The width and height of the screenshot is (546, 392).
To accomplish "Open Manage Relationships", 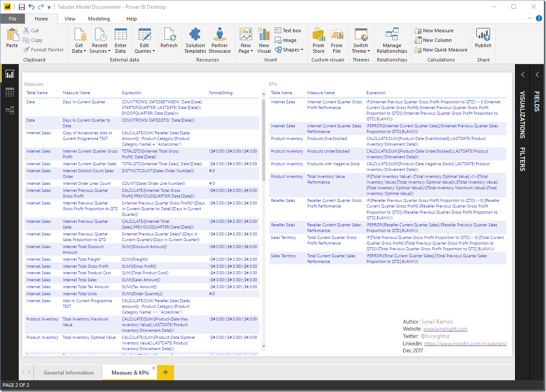I will pyautogui.click(x=392, y=41).
